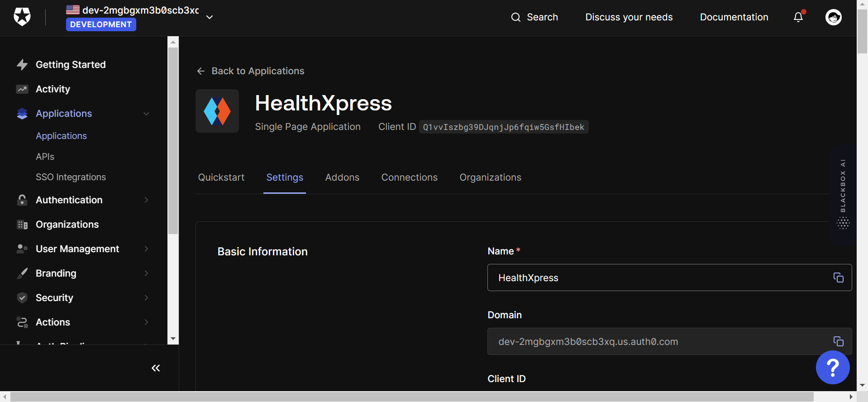Click the search magnifier icon

click(516, 17)
